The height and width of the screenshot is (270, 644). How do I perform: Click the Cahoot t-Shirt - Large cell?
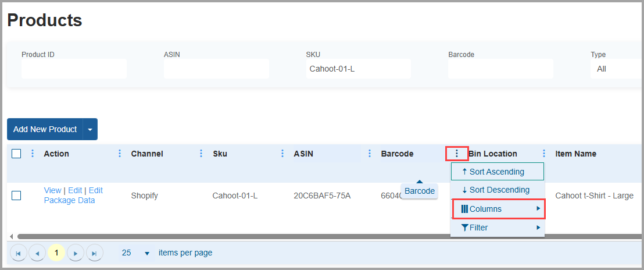tap(594, 196)
